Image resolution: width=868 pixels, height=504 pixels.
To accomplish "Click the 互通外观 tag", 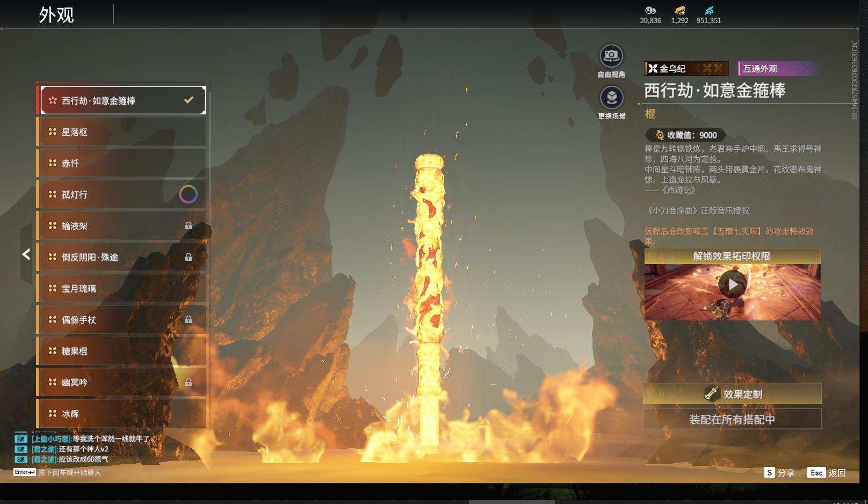I will click(x=779, y=69).
